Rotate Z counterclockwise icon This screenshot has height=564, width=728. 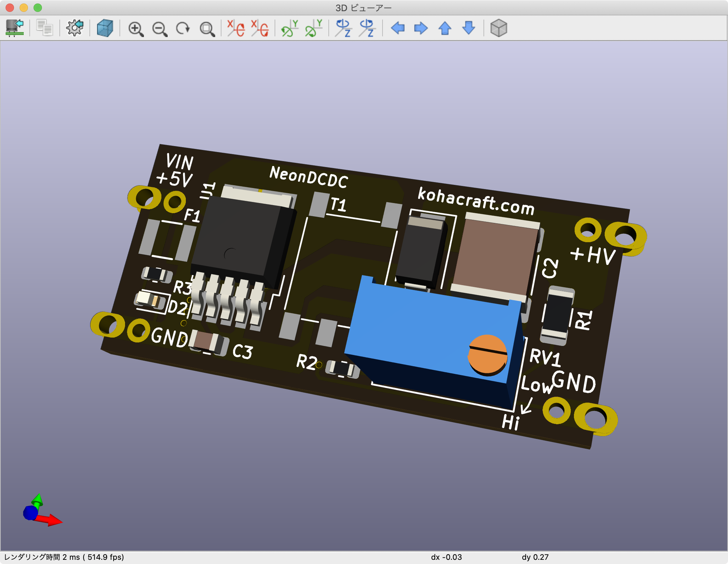click(x=367, y=28)
